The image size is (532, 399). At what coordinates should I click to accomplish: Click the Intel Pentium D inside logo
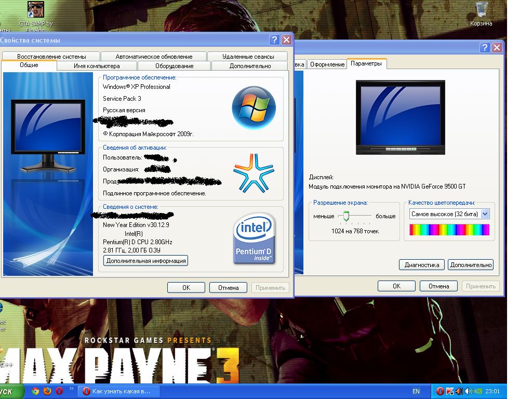[254, 238]
